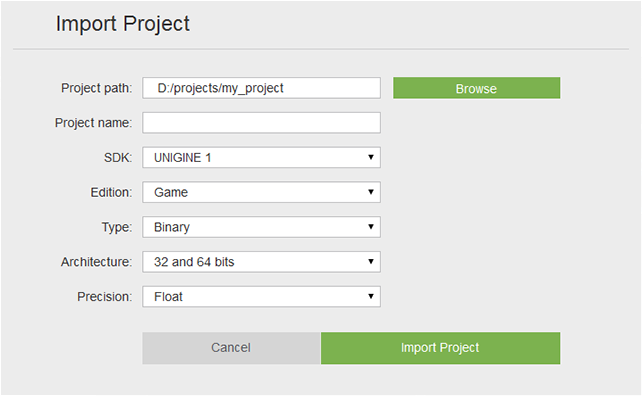This screenshot has width=642, height=396.
Task: Select the 'Project name:' label
Action: pyautogui.click(x=93, y=123)
